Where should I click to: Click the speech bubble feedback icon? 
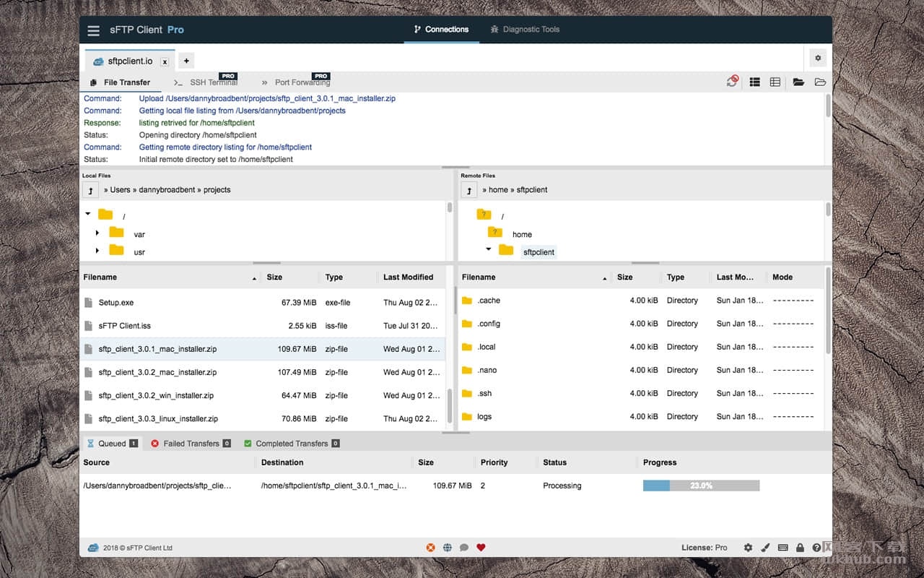pos(464,548)
